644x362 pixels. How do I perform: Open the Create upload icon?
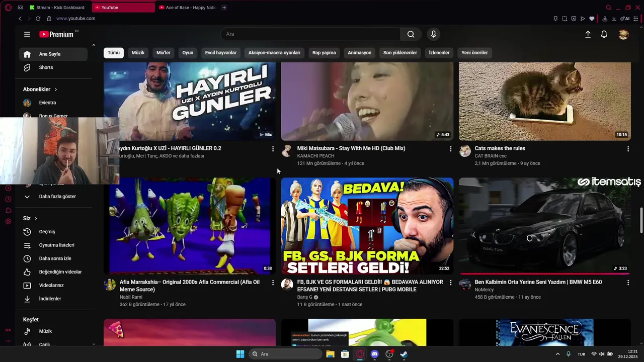(588, 34)
